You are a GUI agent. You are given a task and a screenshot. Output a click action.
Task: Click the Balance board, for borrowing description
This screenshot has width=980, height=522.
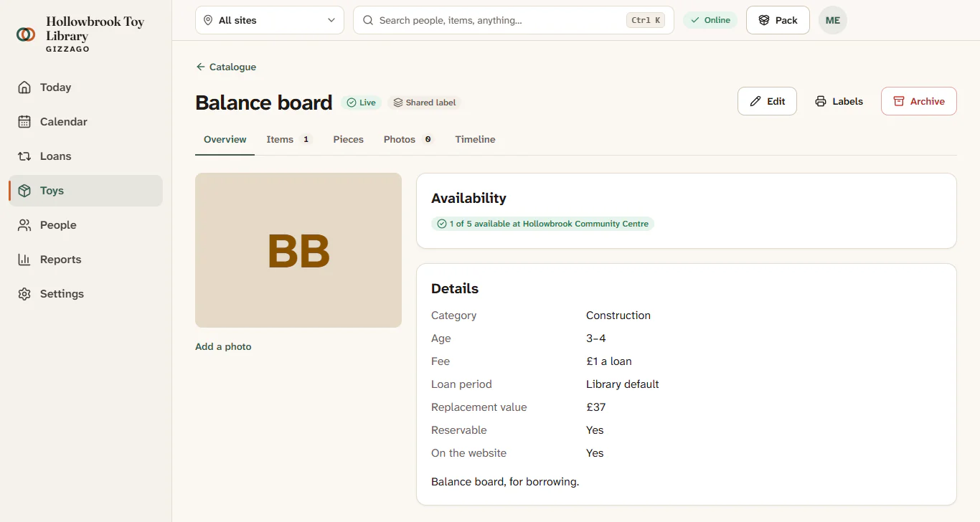[505, 482]
